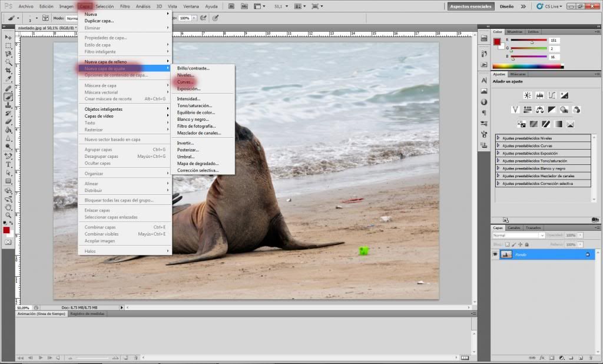Select the Pen tool
This screenshot has width=603, height=364.
point(8,156)
